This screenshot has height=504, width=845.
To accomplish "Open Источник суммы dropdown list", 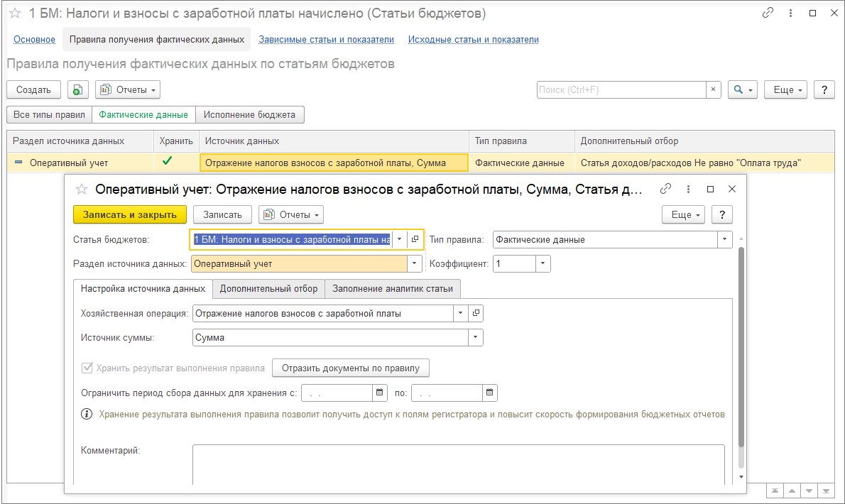I will (x=475, y=338).
